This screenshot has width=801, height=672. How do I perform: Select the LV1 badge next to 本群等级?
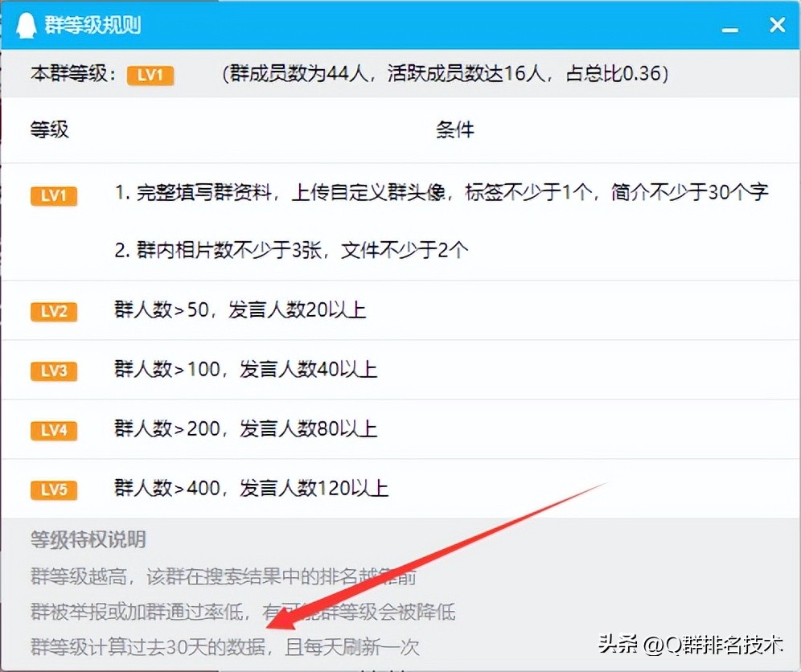pyautogui.click(x=150, y=76)
